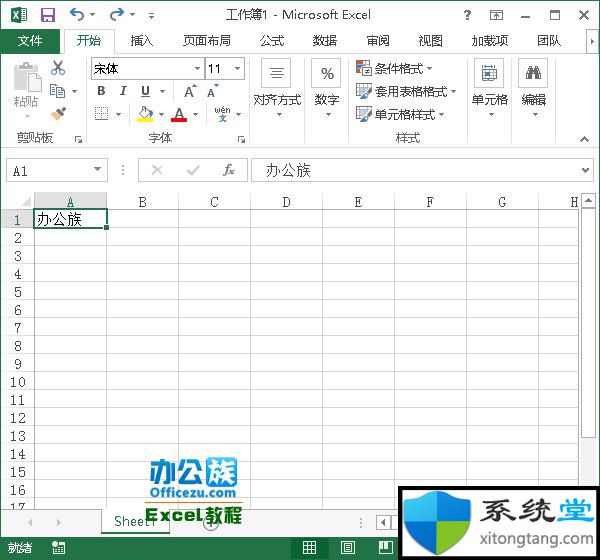This screenshot has height=560, width=600.
Task: Click the Redo arrow icon
Action: point(116,15)
